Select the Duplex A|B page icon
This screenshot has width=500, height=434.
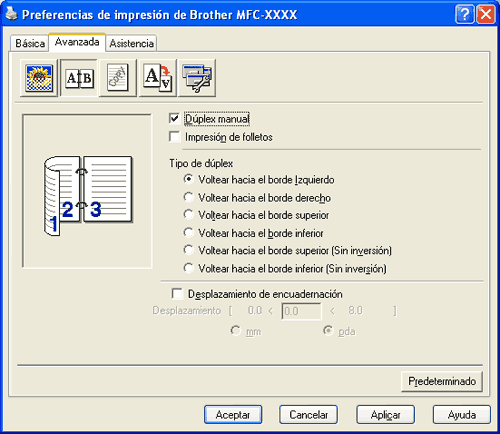(79, 78)
